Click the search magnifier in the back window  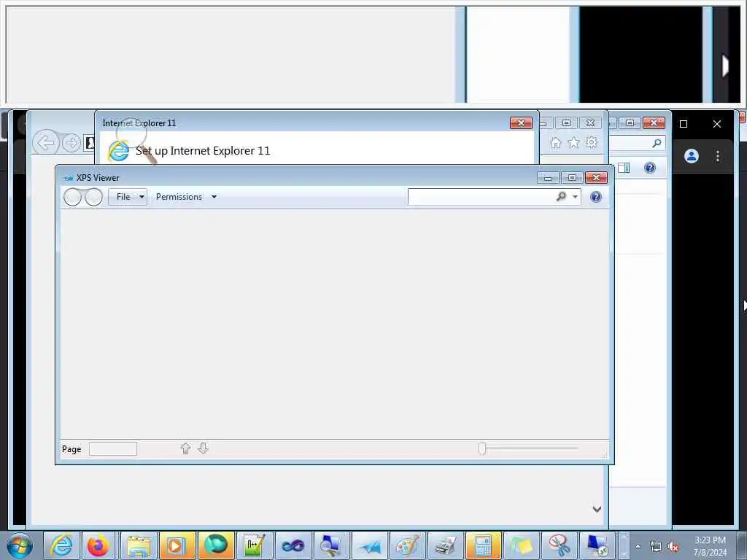point(657,142)
